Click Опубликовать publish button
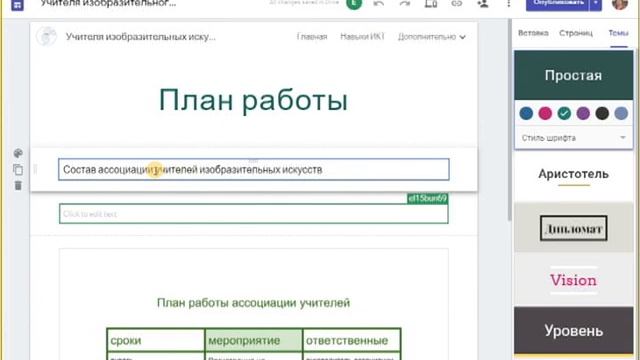Image resolution: width=640 pixels, height=360 pixels. pyautogui.click(x=558, y=4)
